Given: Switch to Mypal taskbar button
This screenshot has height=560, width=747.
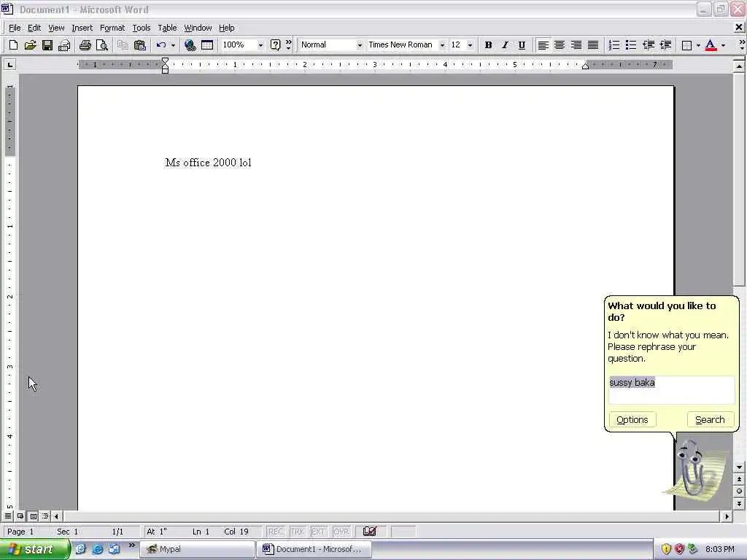Looking at the screenshot, I should (x=197, y=549).
